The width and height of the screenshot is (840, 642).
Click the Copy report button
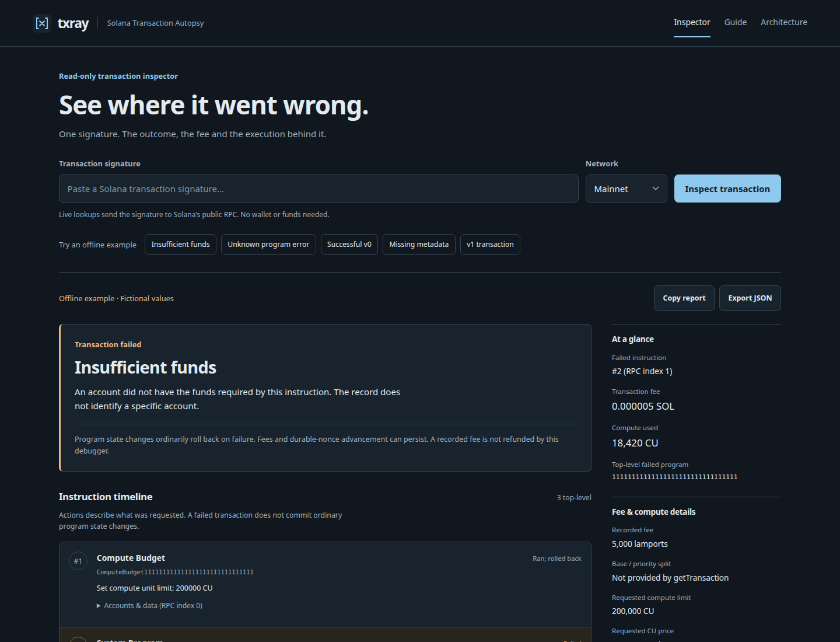pyautogui.click(x=684, y=298)
